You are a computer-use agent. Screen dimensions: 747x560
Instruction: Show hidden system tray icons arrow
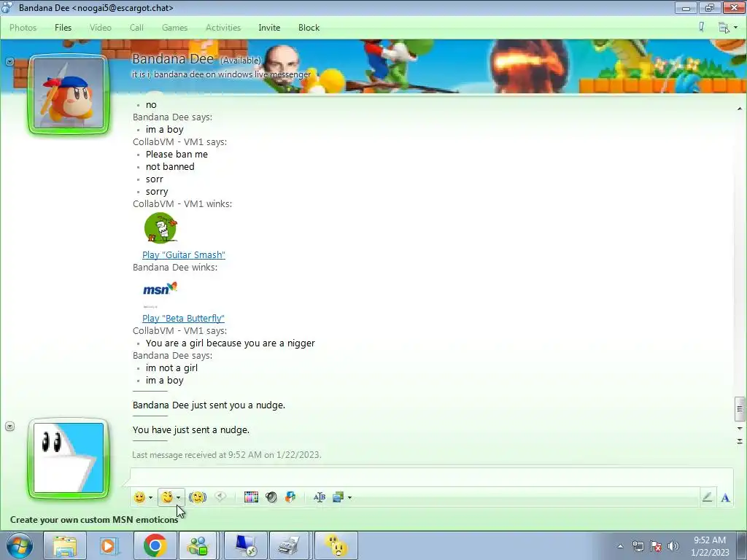(x=620, y=546)
